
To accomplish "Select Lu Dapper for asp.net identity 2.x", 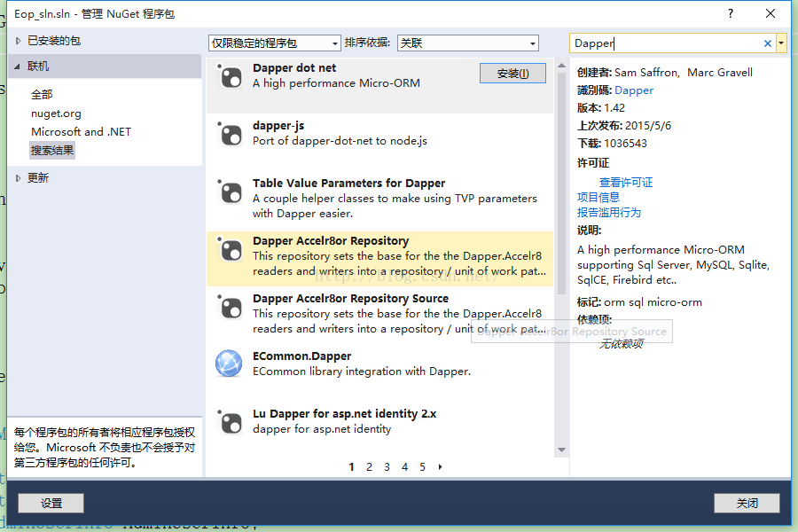I will (x=345, y=413).
